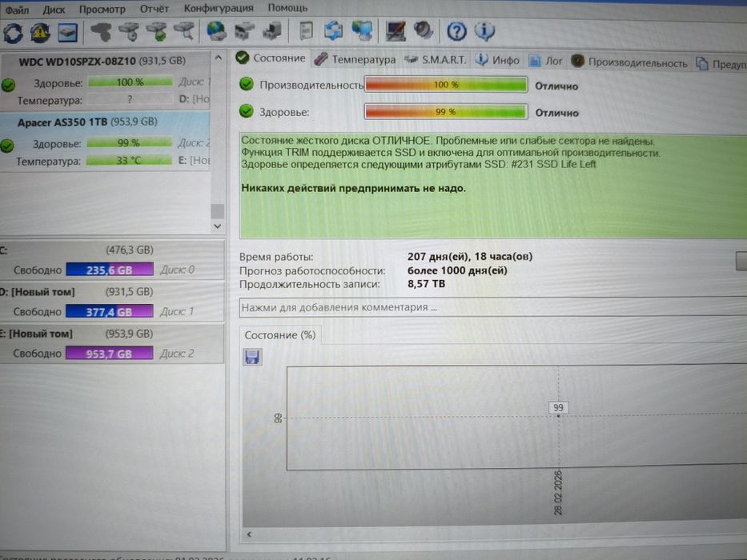Screen dimensions: 747x560
Task: Click the blue sync arrows toolbar icon
Action: pos(333,31)
